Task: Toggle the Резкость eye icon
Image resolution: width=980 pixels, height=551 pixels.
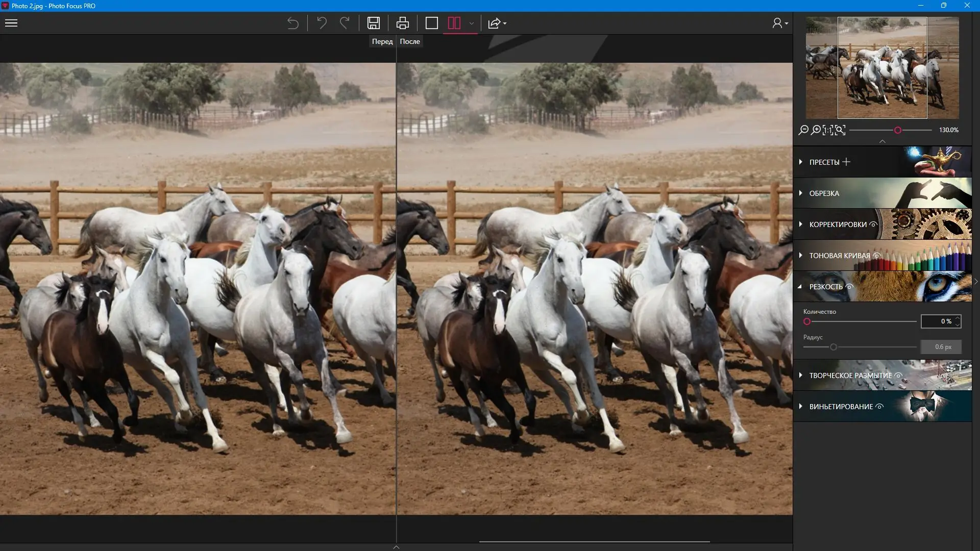Action: pyautogui.click(x=850, y=287)
